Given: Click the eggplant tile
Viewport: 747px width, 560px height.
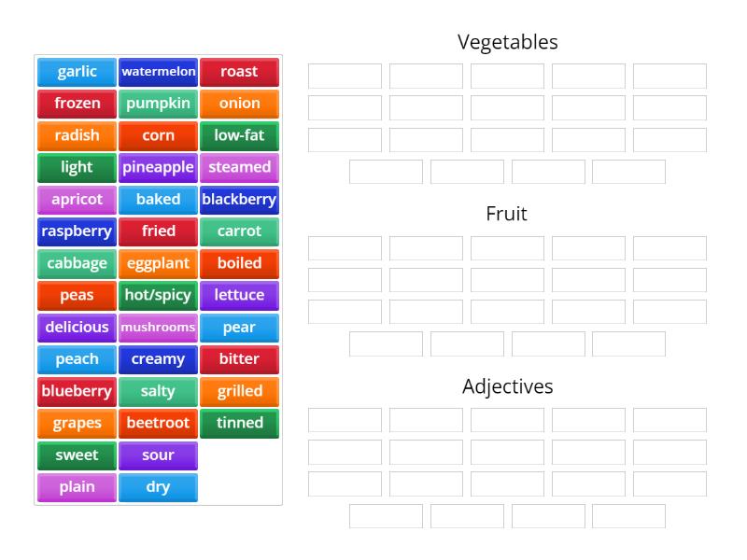Looking at the screenshot, I should coord(158,263).
